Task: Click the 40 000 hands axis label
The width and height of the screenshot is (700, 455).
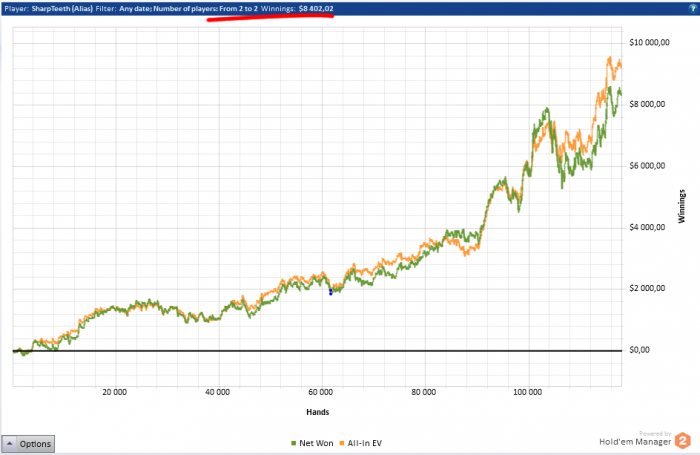Action: (x=217, y=392)
